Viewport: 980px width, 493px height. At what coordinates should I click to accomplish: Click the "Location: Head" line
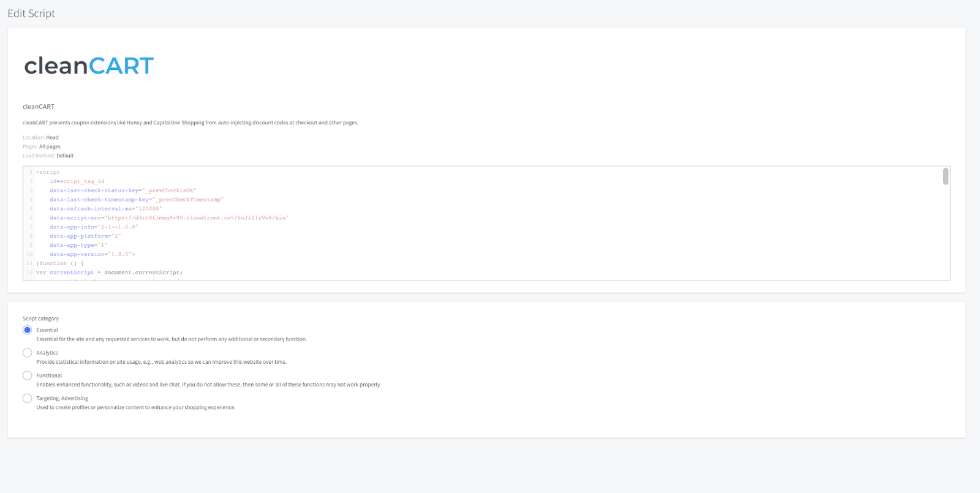coord(40,138)
